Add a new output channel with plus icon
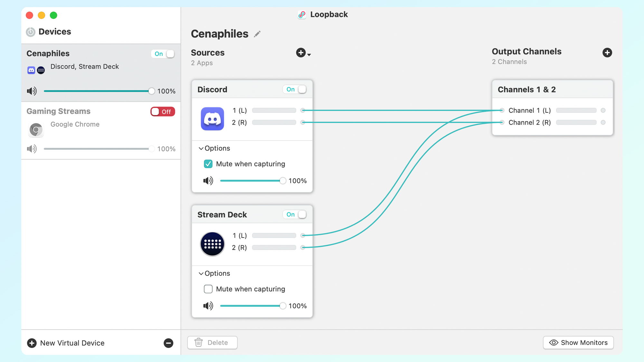The height and width of the screenshot is (362, 644). tap(607, 52)
